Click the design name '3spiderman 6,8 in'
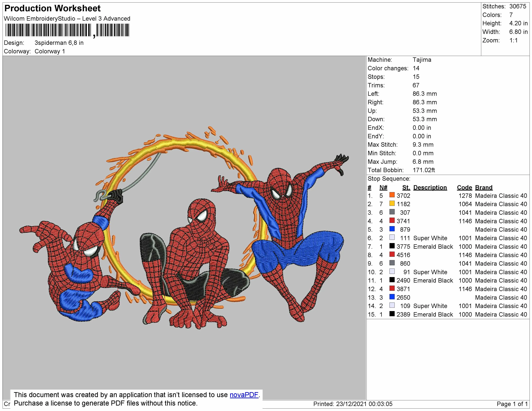 coord(59,43)
